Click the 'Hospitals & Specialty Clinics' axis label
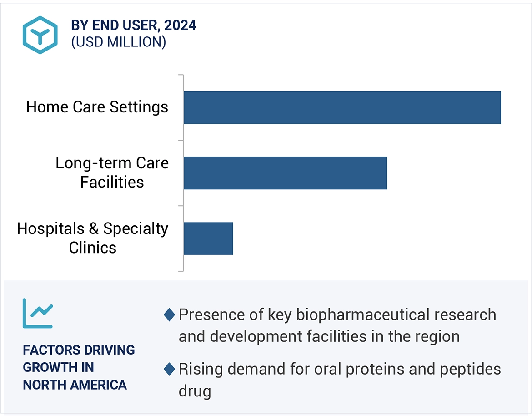This screenshot has width=532, height=416. click(x=93, y=238)
